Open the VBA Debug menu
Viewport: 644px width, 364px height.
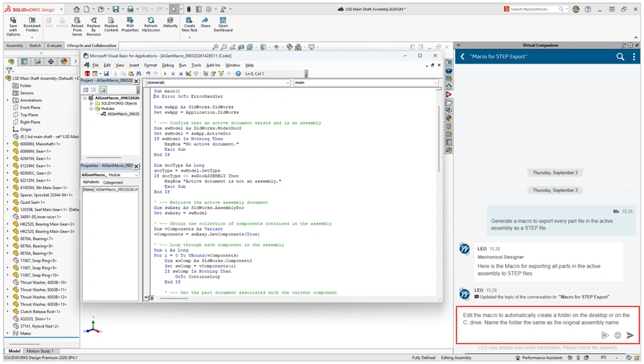(x=168, y=65)
